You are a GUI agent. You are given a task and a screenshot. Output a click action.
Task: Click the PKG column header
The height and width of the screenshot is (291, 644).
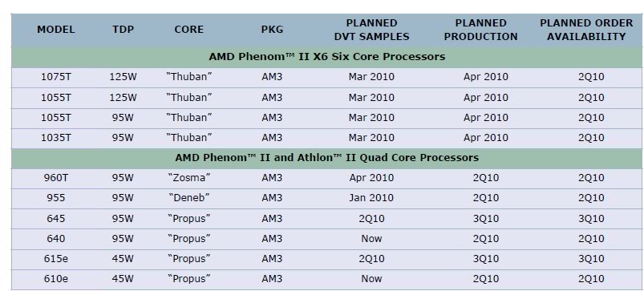point(272,30)
